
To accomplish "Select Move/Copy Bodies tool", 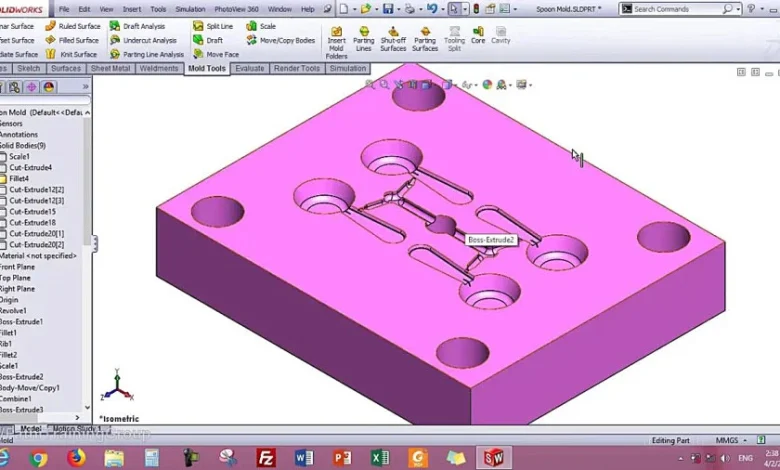I will [281, 40].
